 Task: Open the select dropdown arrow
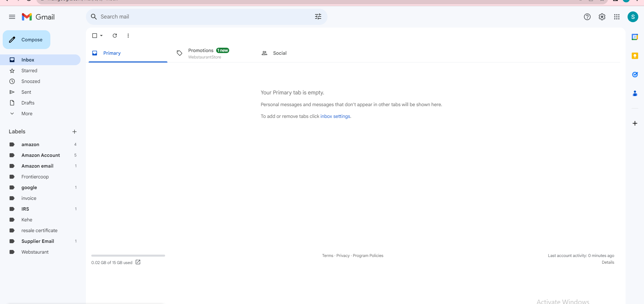[101, 36]
